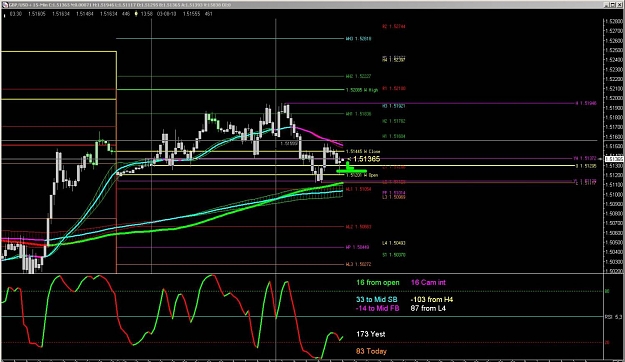Click the R1 pivot level label
This screenshot has height=362, width=625.
(393, 89)
